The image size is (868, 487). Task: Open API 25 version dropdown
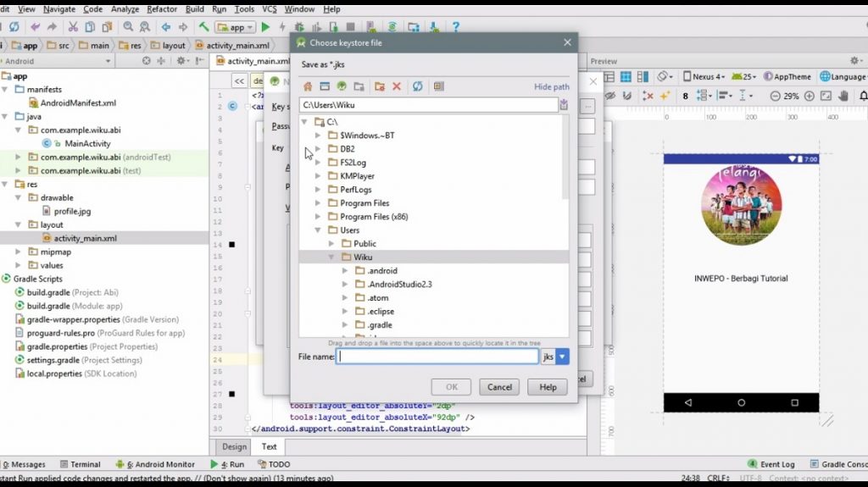744,76
